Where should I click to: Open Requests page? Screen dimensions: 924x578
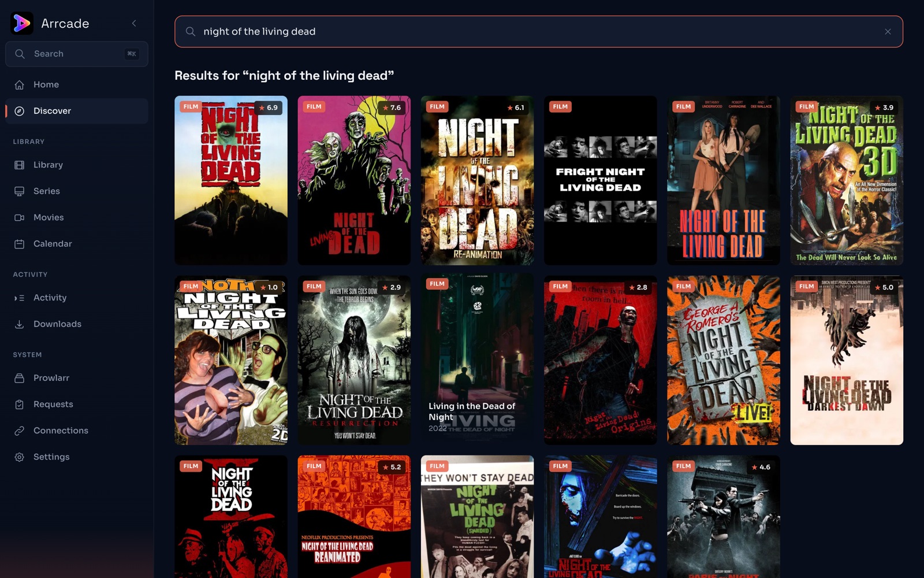coord(77,404)
